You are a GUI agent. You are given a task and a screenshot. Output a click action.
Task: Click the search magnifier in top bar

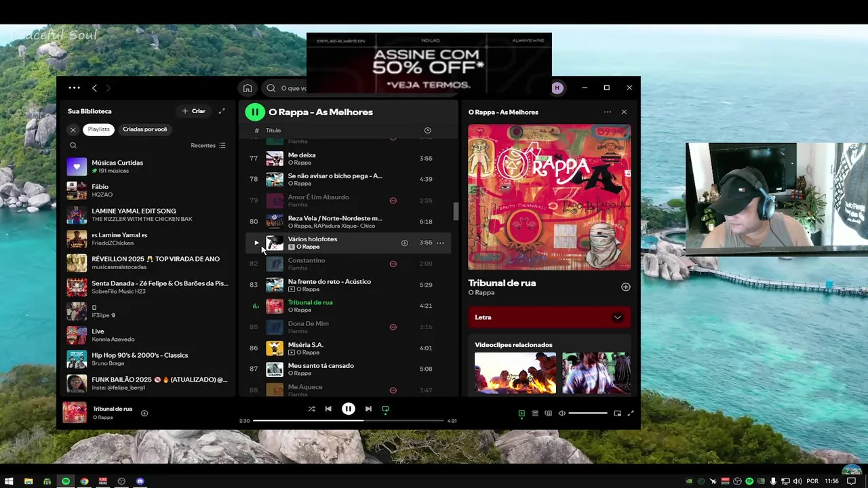(271, 88)
